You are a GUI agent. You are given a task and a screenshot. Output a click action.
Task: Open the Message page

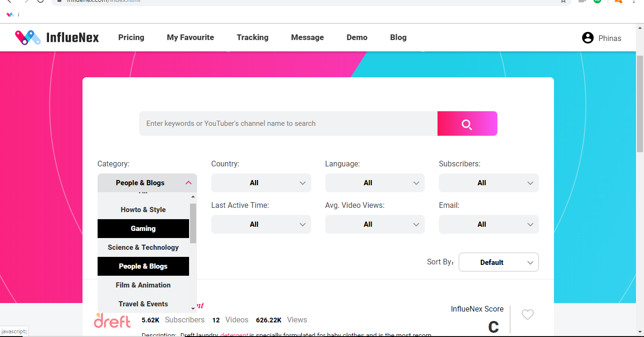(x=307, y=37)
